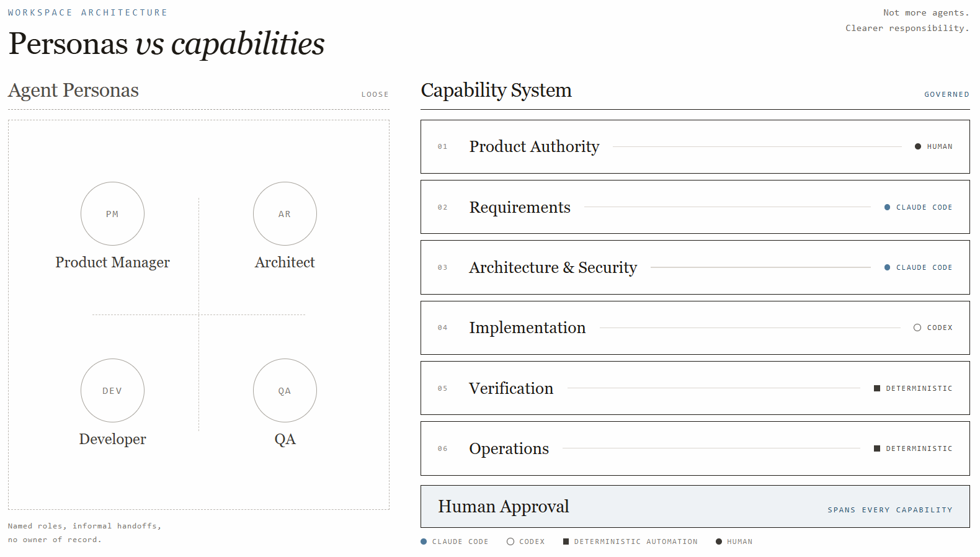Click the Deterministic square on Verification row
980x557 pixels.
(877, 388)
